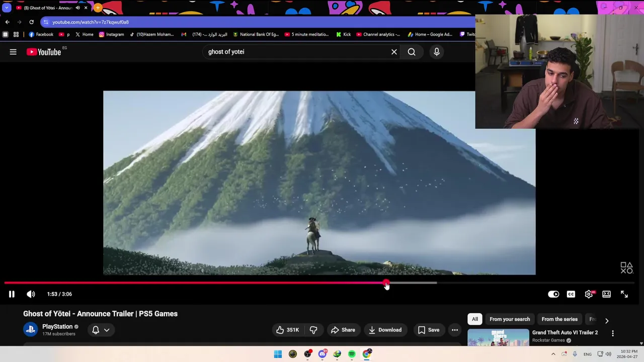The height and width of the screenshot is (362, 644).
Task: Expand the subscription notification dropdown arrow
Action: click(x=107, y=330)
